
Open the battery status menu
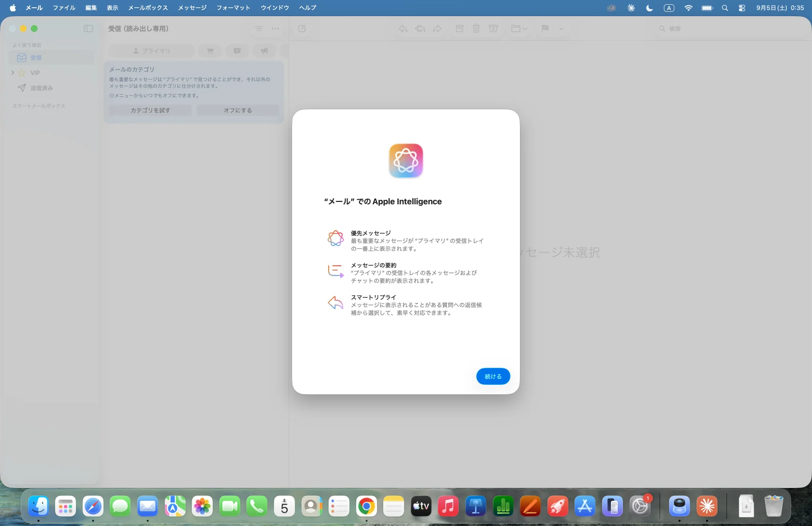708,8
